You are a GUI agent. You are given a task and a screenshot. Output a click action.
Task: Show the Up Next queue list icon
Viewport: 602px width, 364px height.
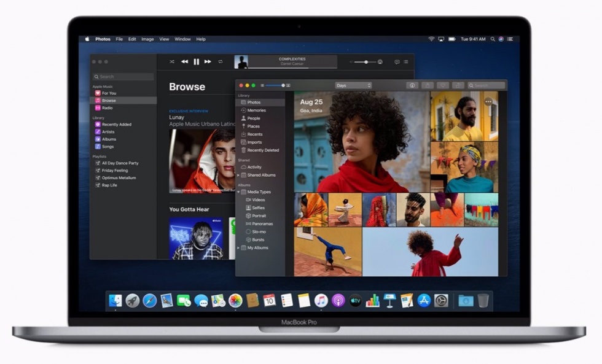coord(405,62)
